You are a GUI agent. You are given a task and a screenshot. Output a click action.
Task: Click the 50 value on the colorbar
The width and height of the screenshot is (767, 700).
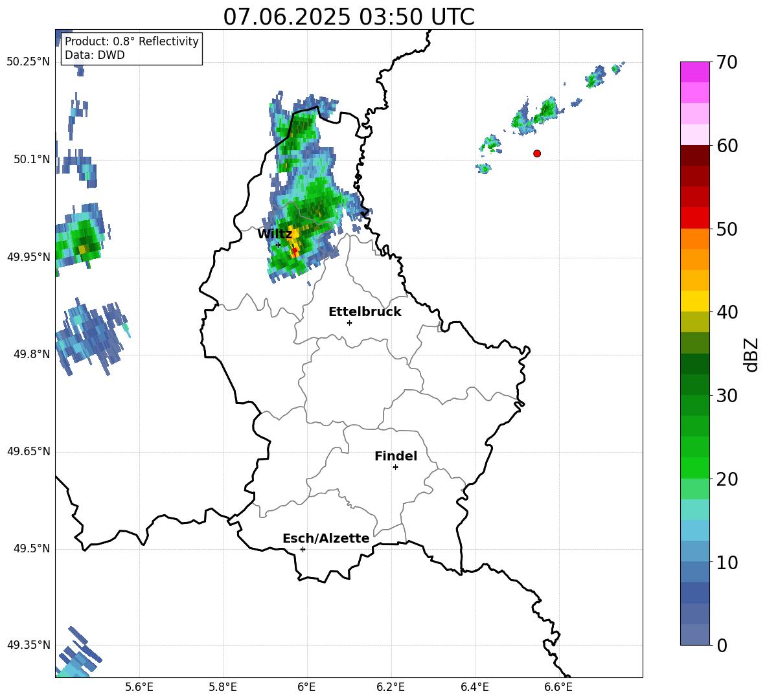click(727, 229)
